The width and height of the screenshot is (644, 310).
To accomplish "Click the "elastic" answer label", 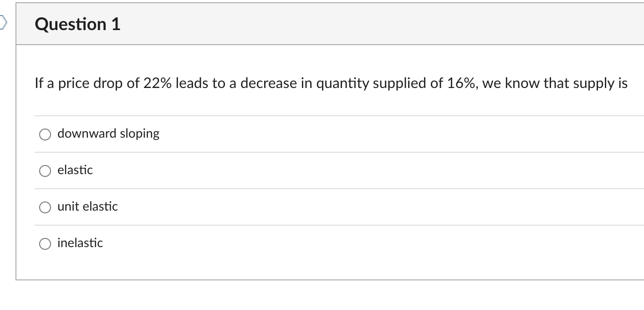I will 75,170.
